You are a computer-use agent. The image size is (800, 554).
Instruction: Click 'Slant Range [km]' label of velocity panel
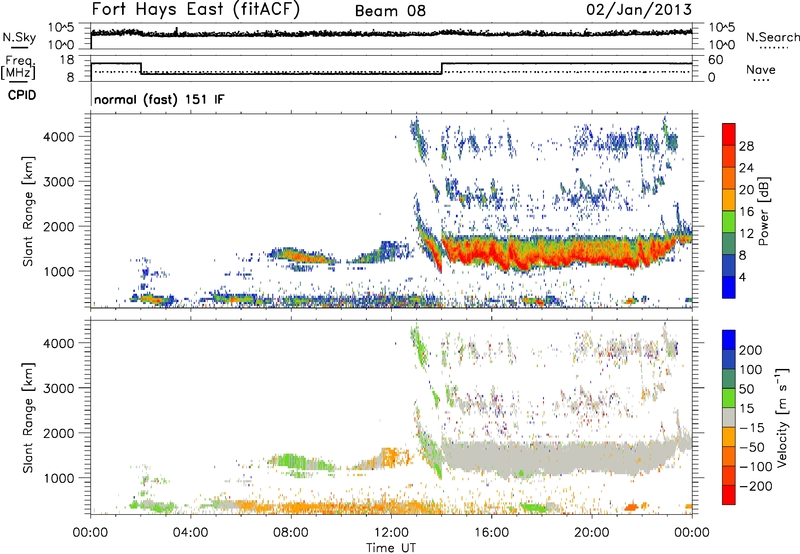point(28,418)
